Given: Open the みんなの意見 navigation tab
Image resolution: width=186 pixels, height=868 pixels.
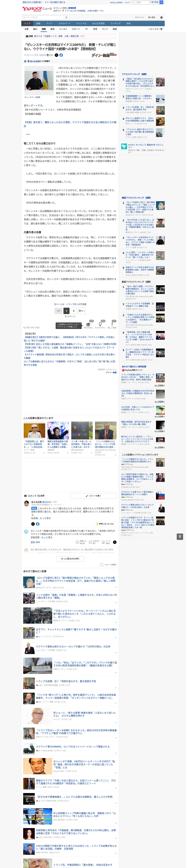Looking at the screenshot, I should (98, 24).
